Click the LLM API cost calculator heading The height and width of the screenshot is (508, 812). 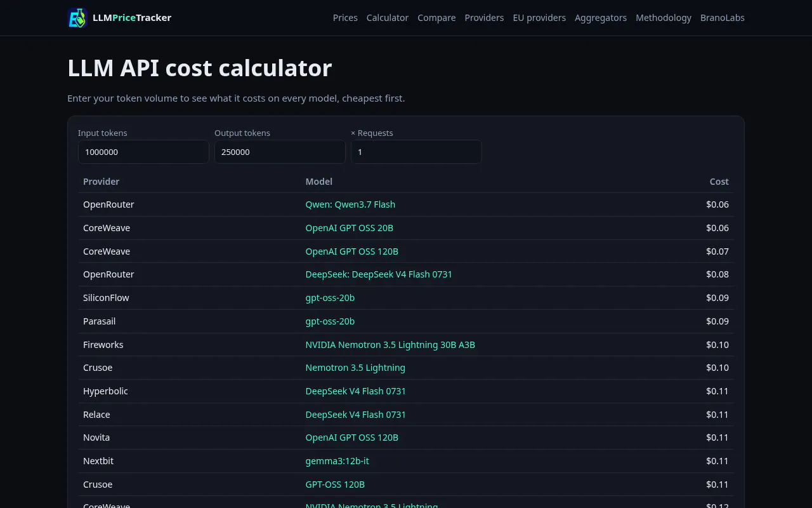click(x=200, y=68)
